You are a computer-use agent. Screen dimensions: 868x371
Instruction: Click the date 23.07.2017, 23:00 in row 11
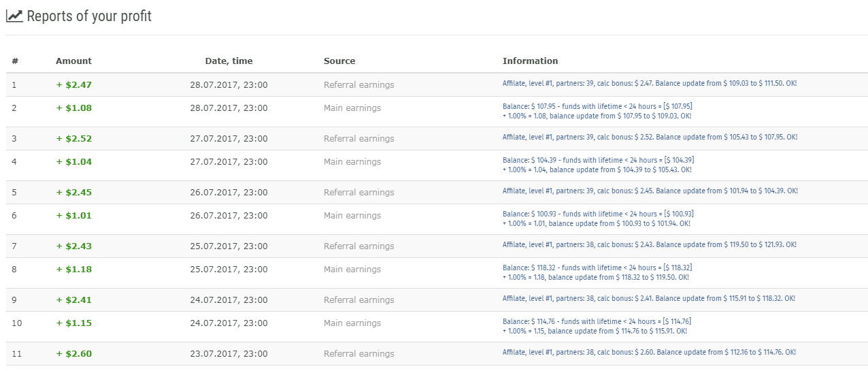tap(229, 354)
